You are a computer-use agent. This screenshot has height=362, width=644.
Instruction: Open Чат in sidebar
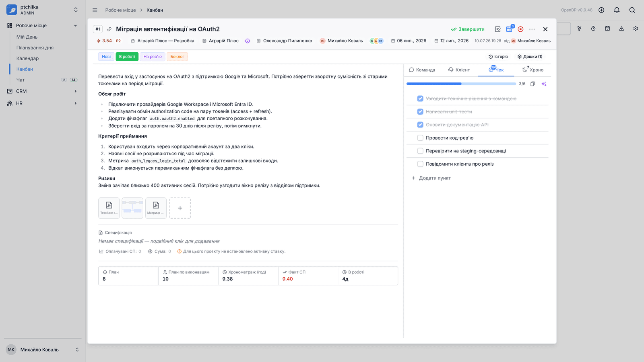[x=21, y=80]
